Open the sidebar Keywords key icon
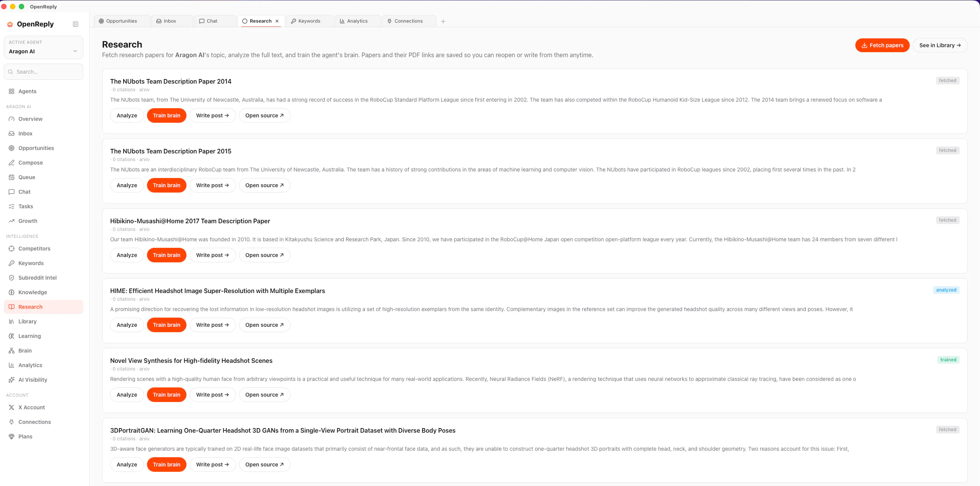The image size is (980, 486). tap(12, 263)
